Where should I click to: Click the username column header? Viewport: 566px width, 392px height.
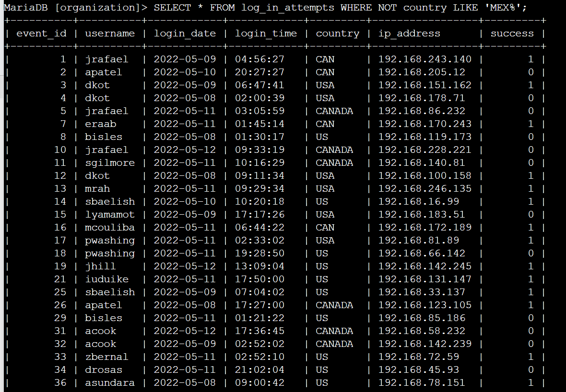click(x=110, y=34)
